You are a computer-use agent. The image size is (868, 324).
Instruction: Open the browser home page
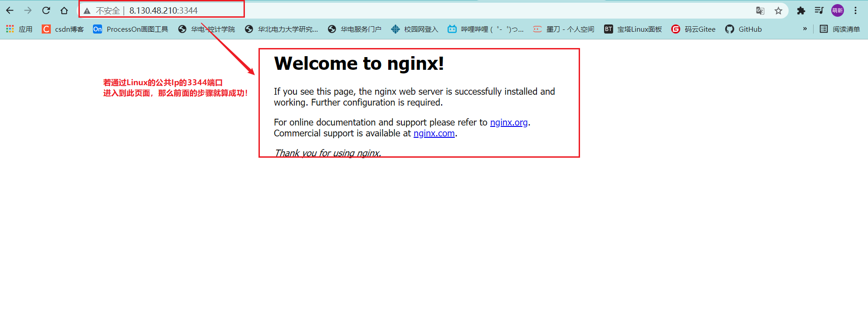(64, 10)
